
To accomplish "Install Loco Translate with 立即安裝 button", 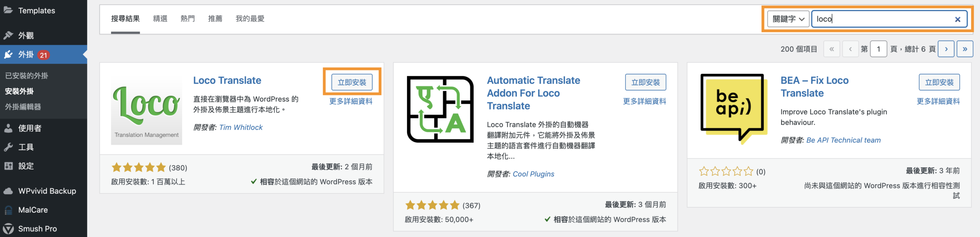I will (352, 82).
